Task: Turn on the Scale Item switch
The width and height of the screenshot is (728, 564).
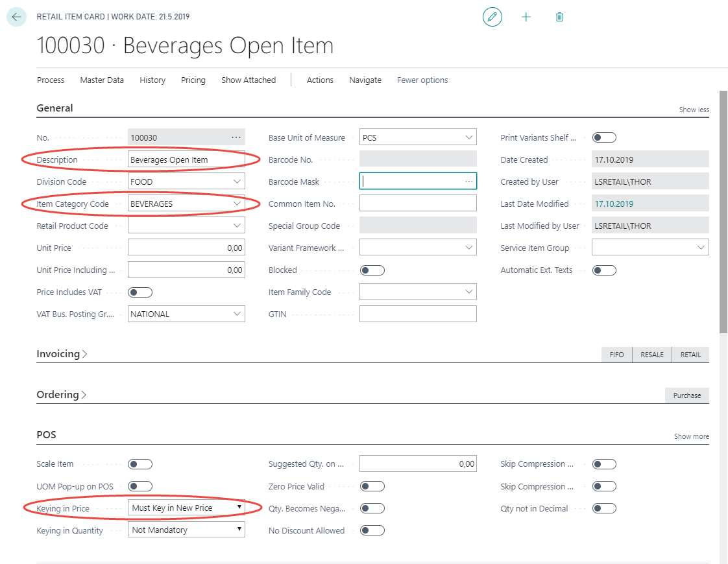Action: [140, 464]
